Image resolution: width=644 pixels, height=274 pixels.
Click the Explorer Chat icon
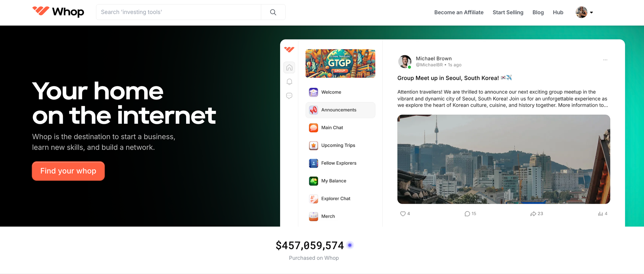[x=314, y=199]
